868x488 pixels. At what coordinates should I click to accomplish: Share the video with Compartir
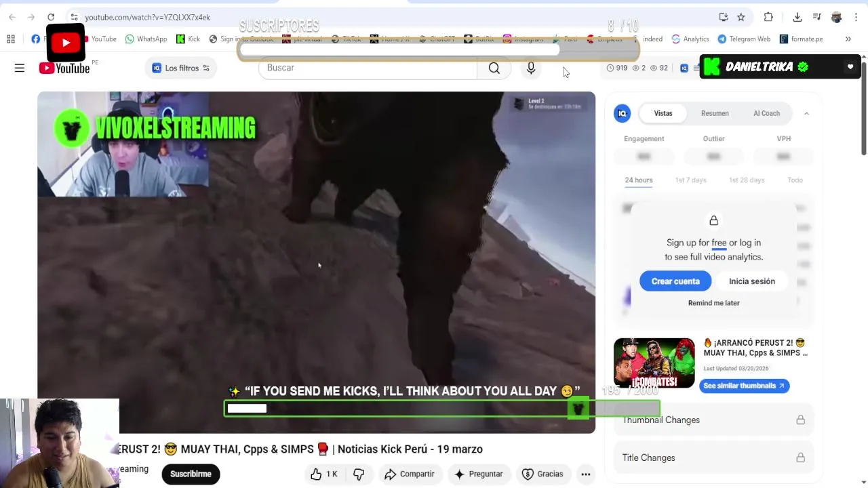410,474
